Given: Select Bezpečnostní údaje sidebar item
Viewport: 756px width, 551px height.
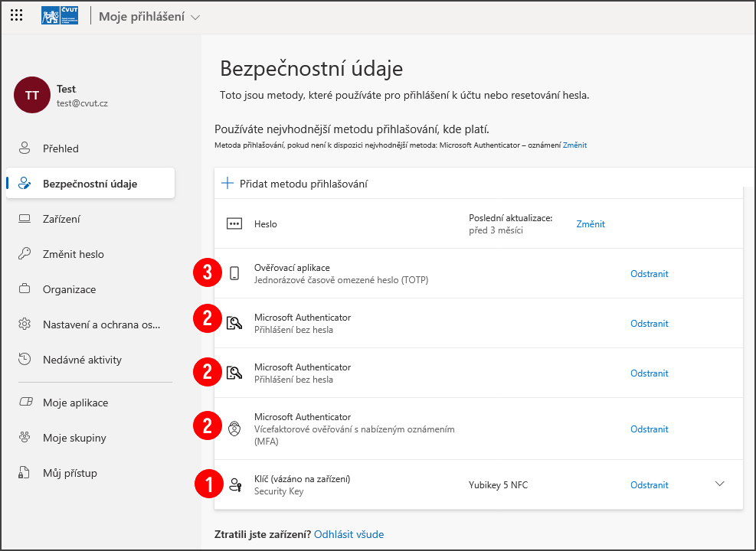Looking at the screenshot, I should [x=90, y=184].
